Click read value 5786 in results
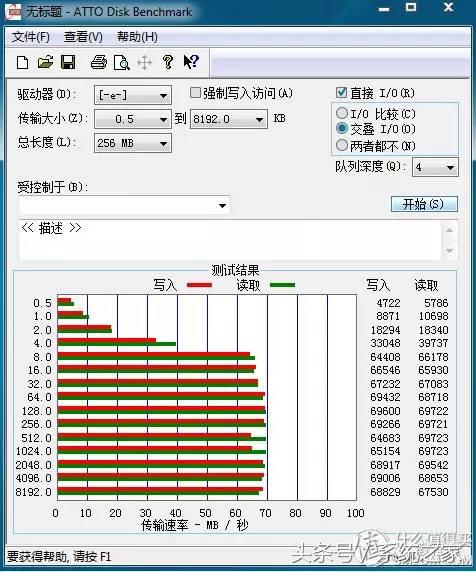 click(x=436, y=303)
